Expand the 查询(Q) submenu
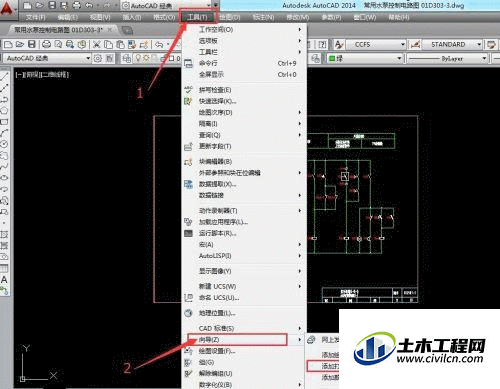This screenshot has width=500, height=389. pos(244,135)
